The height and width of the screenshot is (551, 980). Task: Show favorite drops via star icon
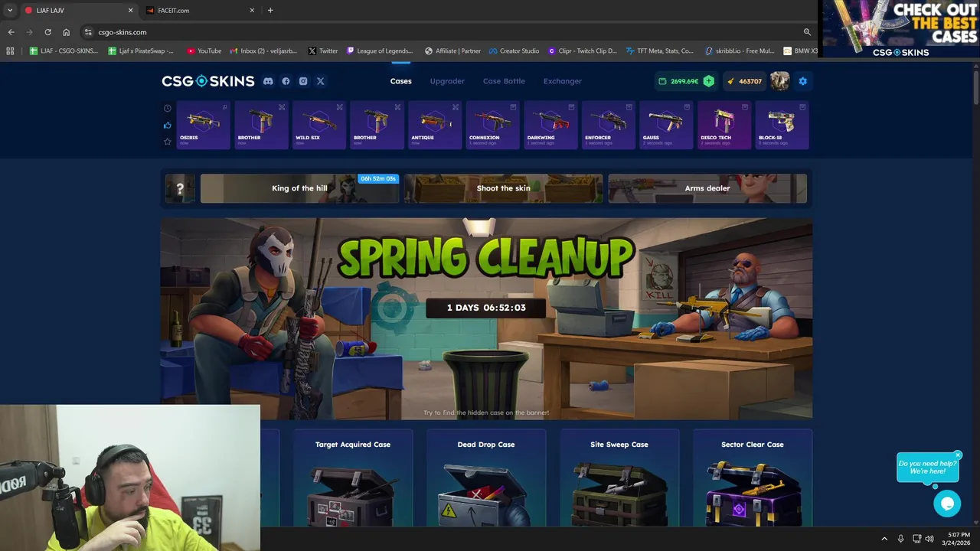168,142
